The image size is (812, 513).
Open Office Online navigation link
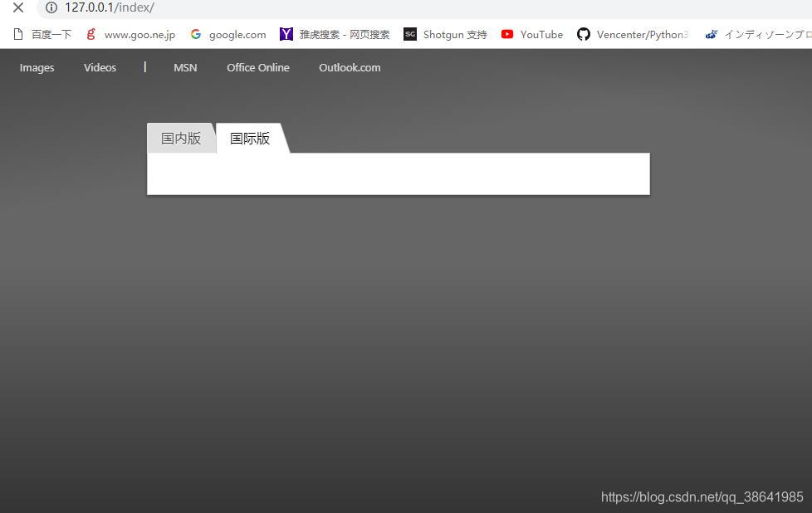[x=258, y=68]
